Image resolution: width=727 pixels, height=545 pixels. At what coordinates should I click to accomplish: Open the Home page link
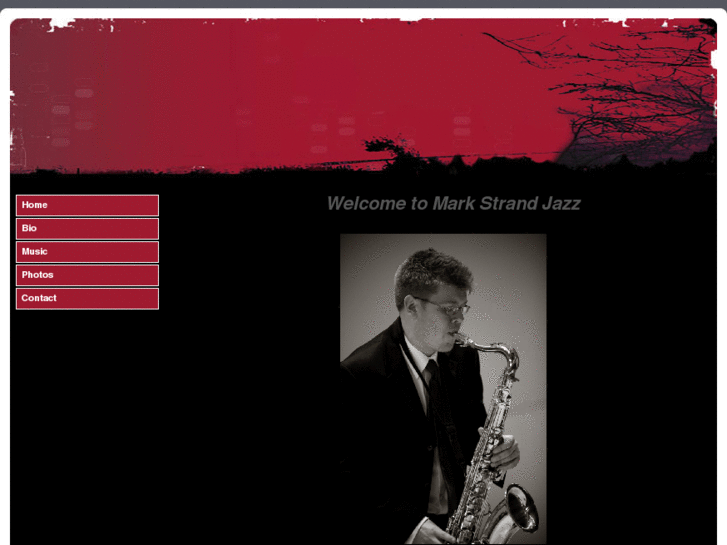(87, 205)
